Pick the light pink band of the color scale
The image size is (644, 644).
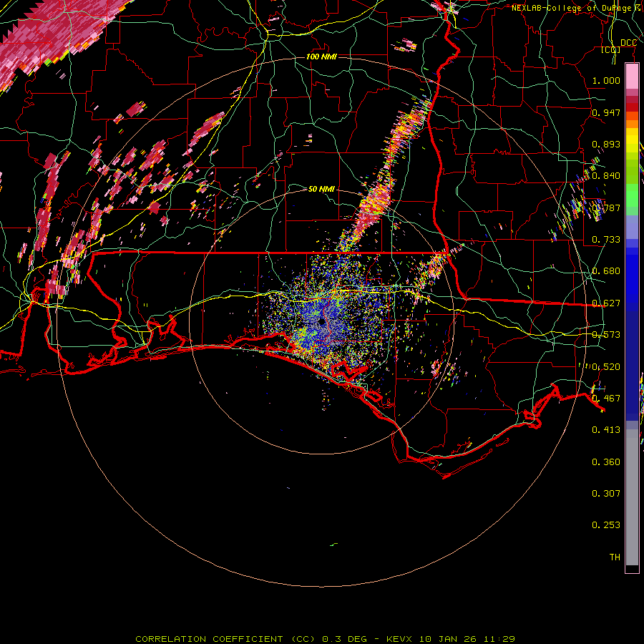(632, 77)
